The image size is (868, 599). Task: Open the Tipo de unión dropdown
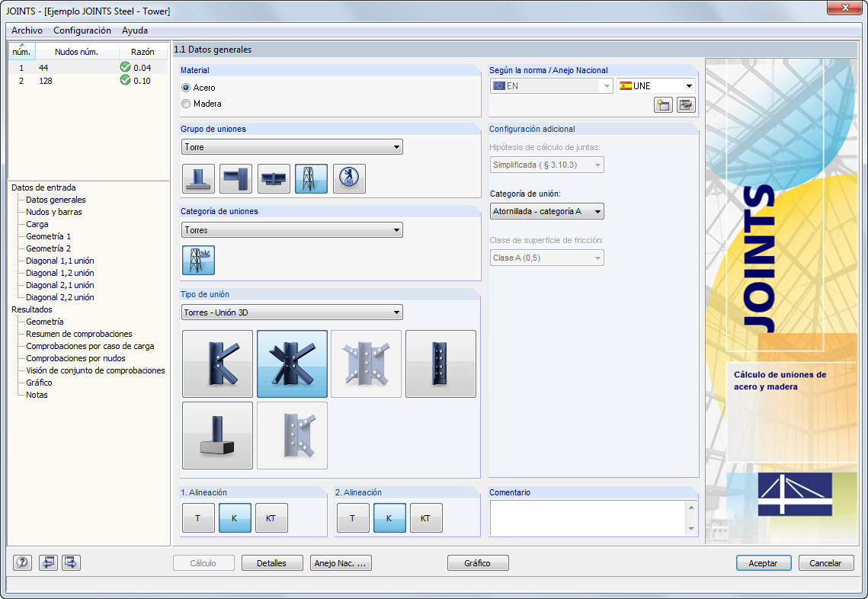click(293, 312)
